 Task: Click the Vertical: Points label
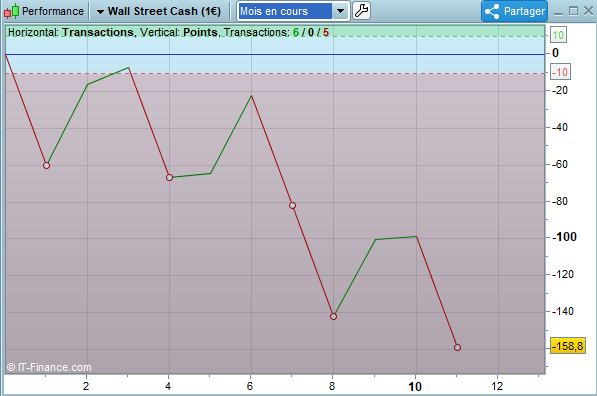(180, 32)
